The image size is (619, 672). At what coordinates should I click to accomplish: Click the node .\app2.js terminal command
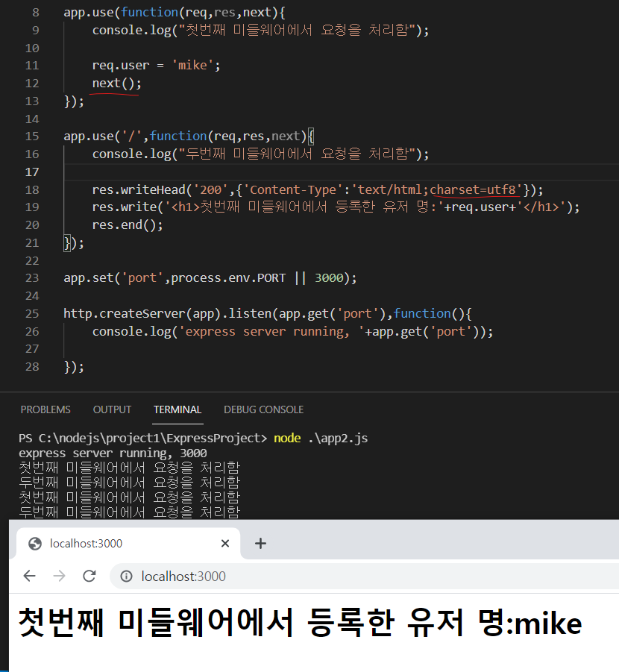click(321, 438)
